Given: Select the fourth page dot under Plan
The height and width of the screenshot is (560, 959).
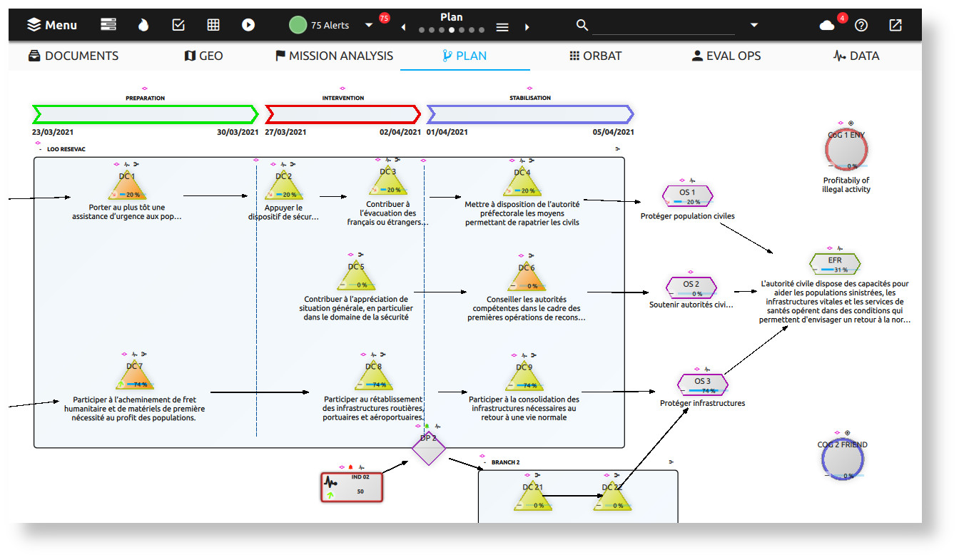Looking at the screenshot, I should point(452,30).
